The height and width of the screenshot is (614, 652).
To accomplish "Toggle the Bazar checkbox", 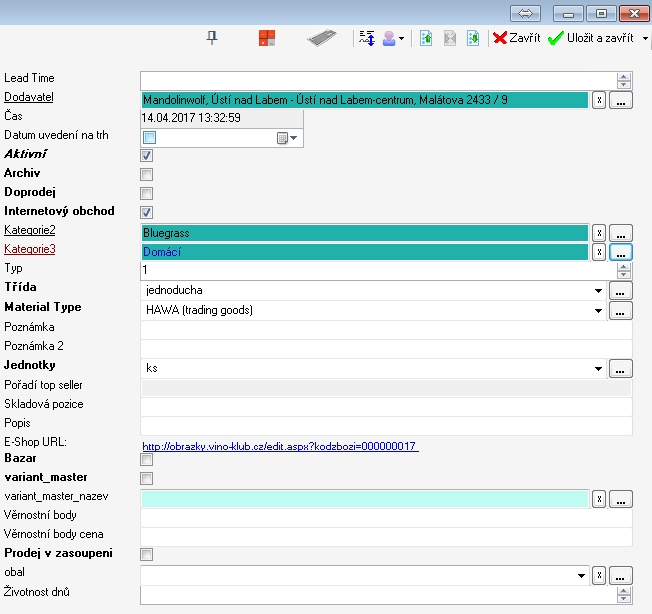I will click(146, 459).
